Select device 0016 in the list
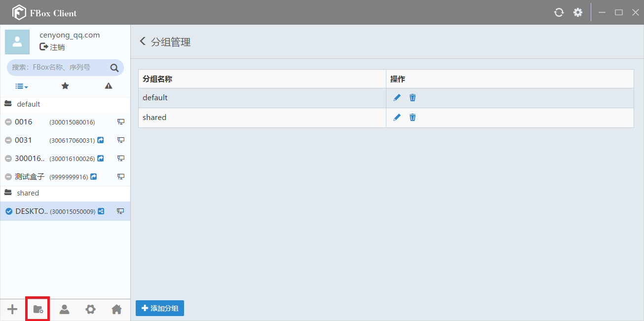This screenshot has height=321, width=644. (65, 122)
